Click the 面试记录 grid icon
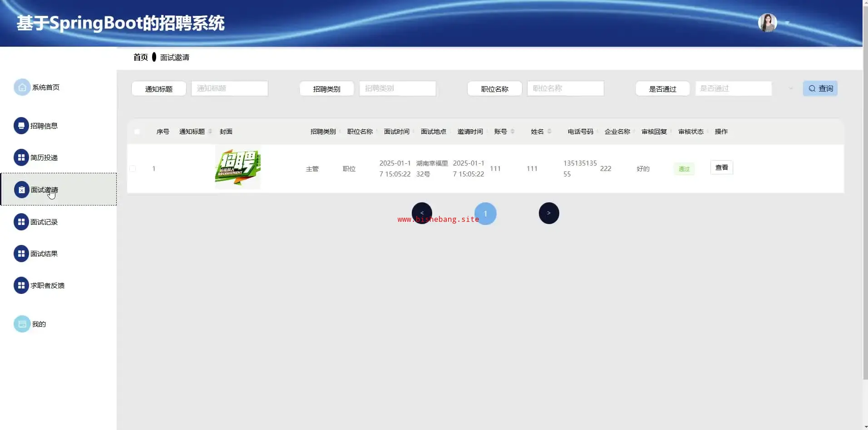Viewport: 868px width, 430px height. click(21, 222)
